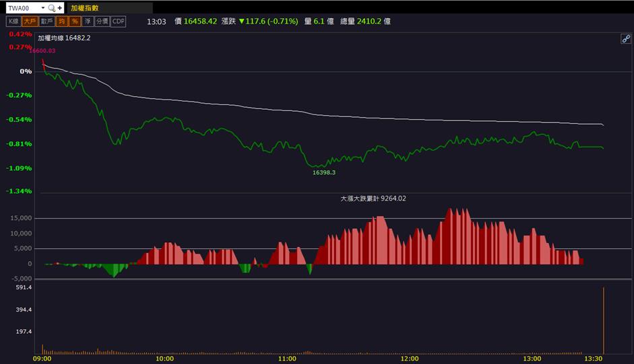Click the 09:00 time axis label
Image resolution: width=634 pixels, height=364 pixels.
(x=42, y=359)
